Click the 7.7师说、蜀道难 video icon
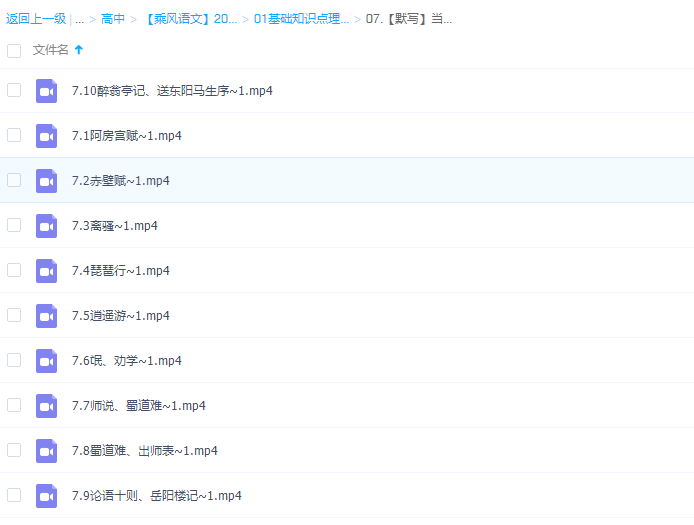The height and width of the screenshot is (525, 694). 46,406
